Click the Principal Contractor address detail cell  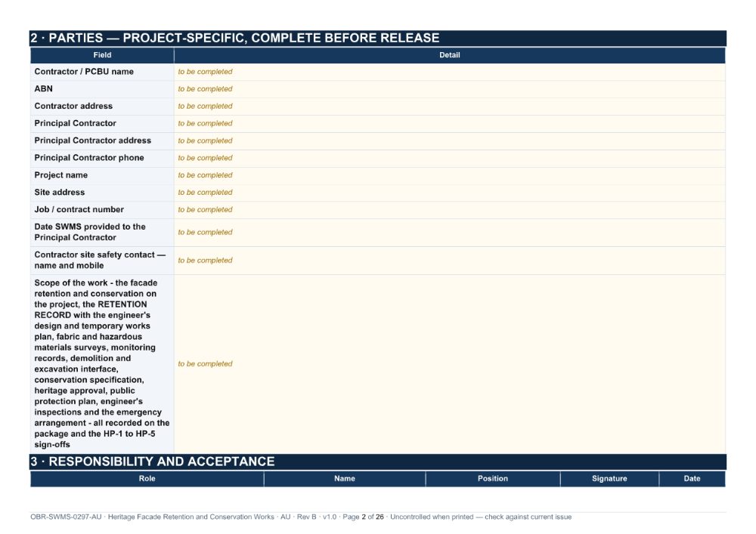click(x=449, y=141)
